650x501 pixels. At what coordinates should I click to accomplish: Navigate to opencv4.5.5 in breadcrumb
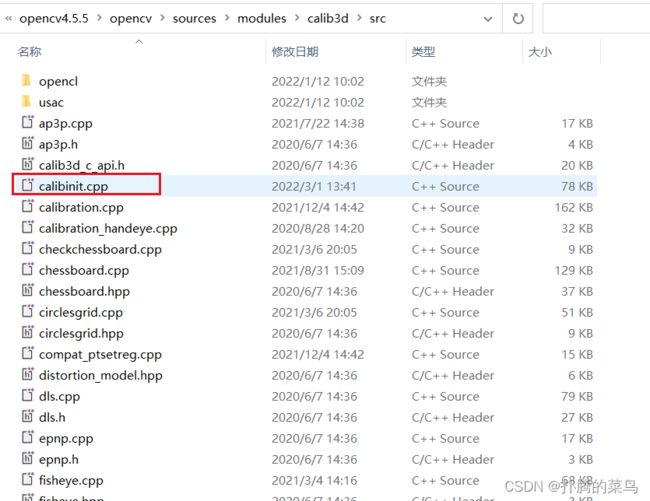coord(54,19)
